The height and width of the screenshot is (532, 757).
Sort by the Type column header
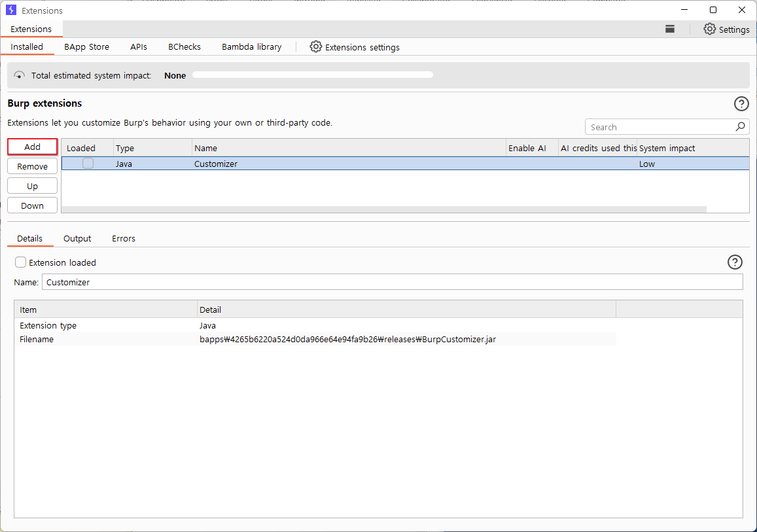click(152, 148)
